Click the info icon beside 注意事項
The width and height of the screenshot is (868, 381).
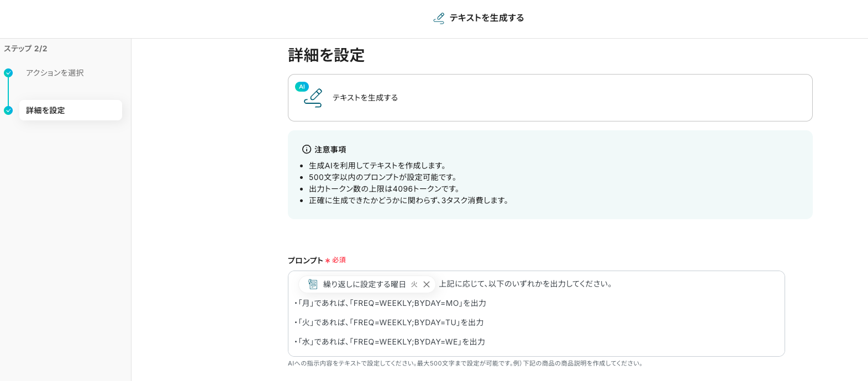(307, 149)
